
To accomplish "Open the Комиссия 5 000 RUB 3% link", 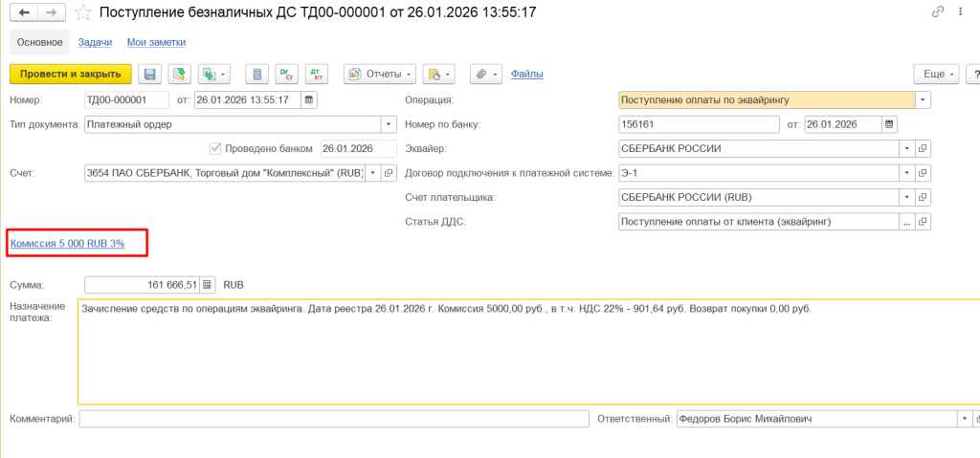I will point(68,243).
